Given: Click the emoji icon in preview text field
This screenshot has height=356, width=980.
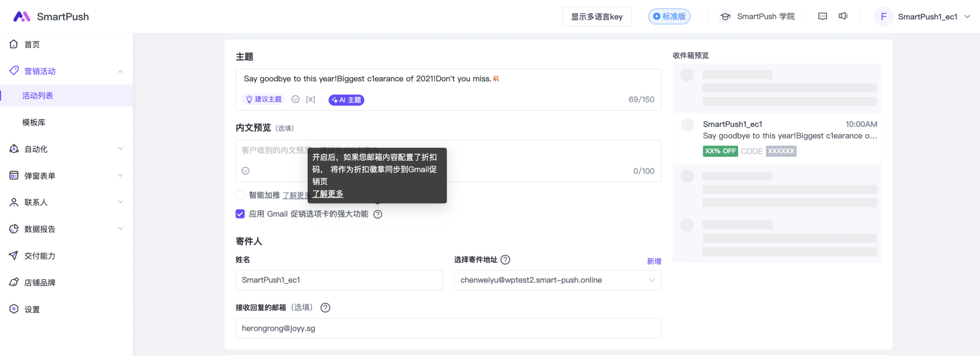Looking at the screenshot, I should click(245, 171).
